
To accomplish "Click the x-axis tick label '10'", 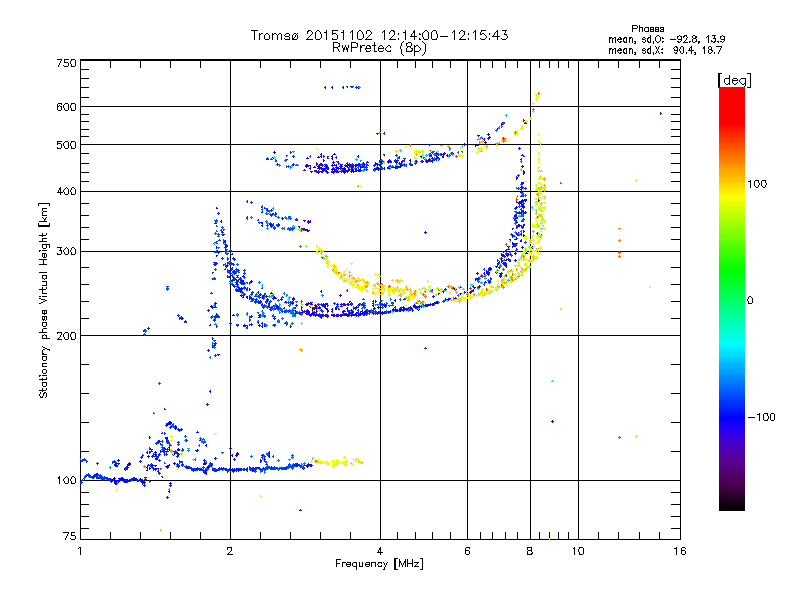I will point(578,551).
